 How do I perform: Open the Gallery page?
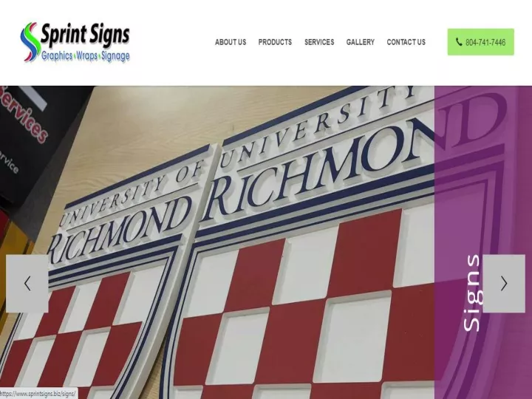coord(361,42)
